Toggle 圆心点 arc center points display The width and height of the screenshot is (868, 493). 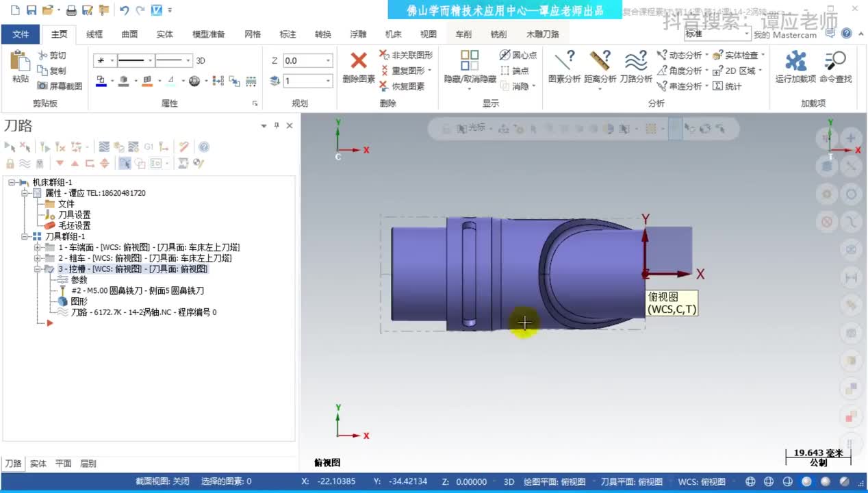point(518,55)
